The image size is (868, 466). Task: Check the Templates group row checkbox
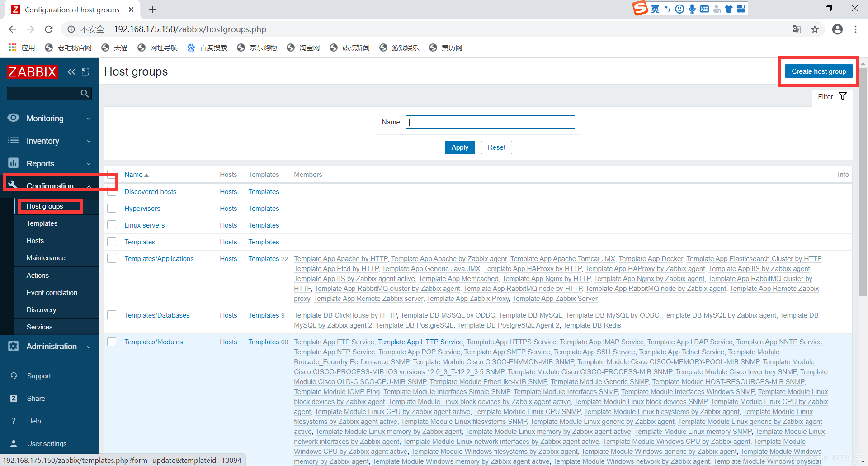click(112, 242)
